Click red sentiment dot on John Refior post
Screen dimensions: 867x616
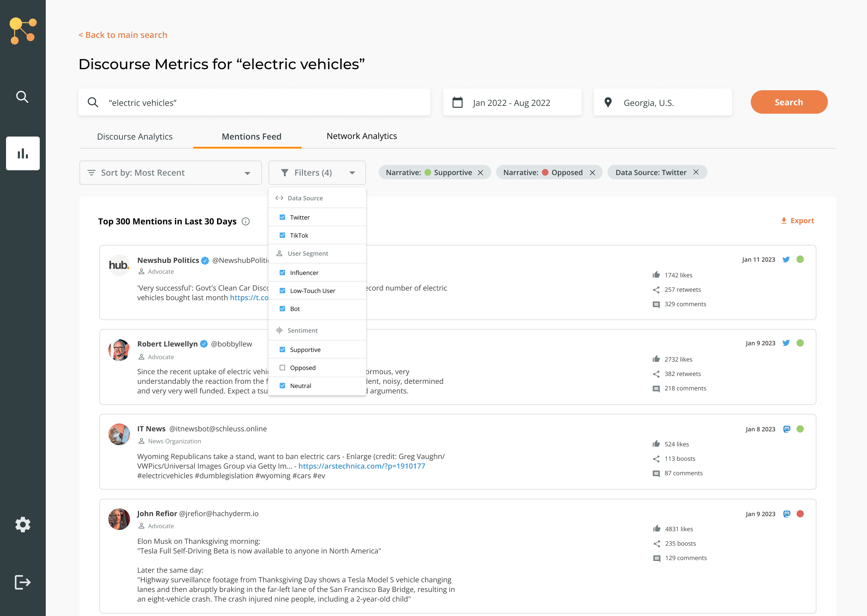pyautogui.click(x=800, y=514)
